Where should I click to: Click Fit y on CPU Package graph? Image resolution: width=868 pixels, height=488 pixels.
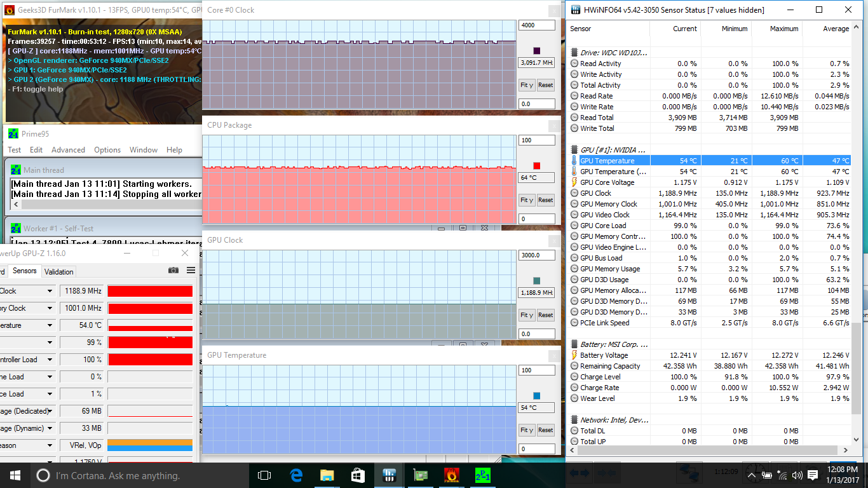[527, 200]
